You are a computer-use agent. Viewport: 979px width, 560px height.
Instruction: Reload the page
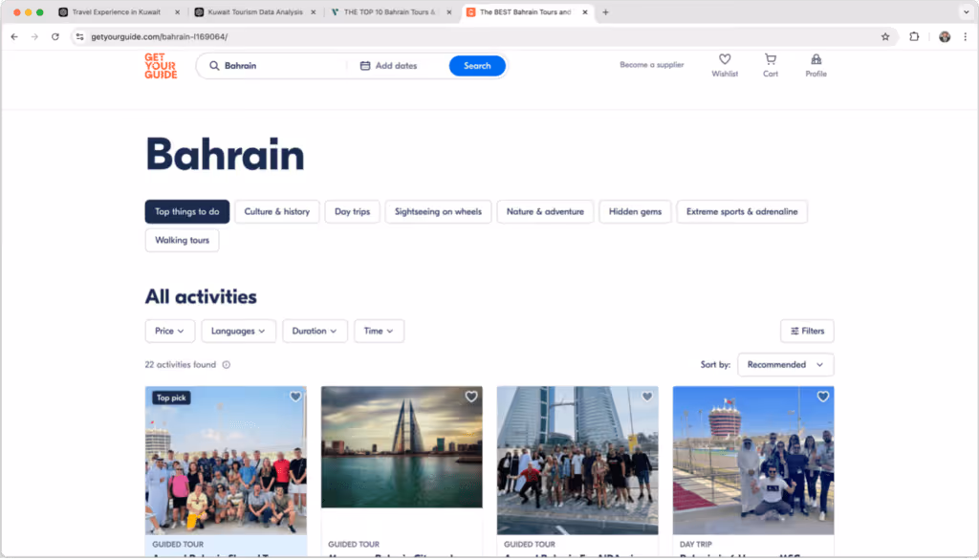pyautogui.click(x=55, y=37)
